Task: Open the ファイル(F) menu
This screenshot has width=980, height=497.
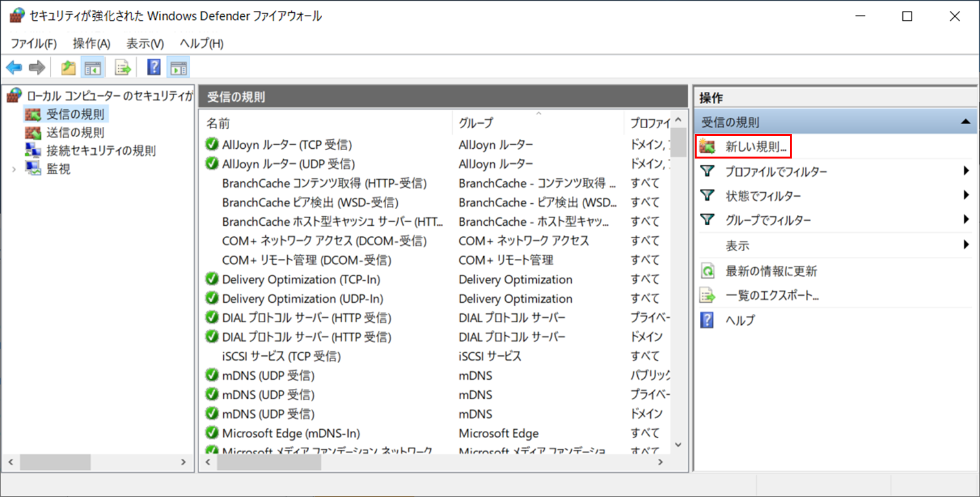Action: coord(34,43)
